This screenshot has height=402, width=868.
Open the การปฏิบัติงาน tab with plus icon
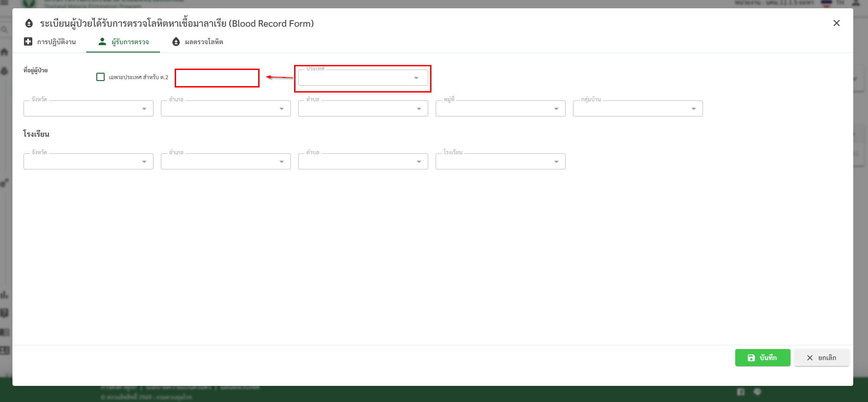[50, 42]
